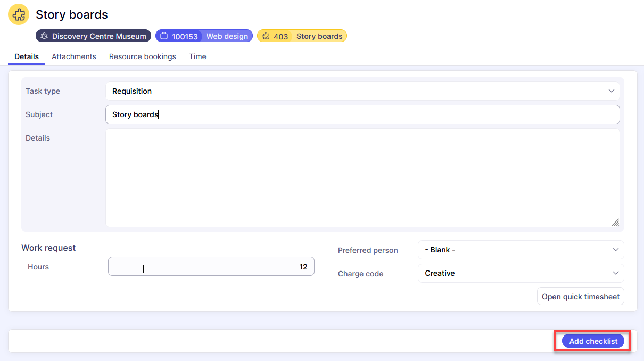Click the Details textarea resize handle
The width and height of the screenshot is (644, 361).
[x=615, y=223]
